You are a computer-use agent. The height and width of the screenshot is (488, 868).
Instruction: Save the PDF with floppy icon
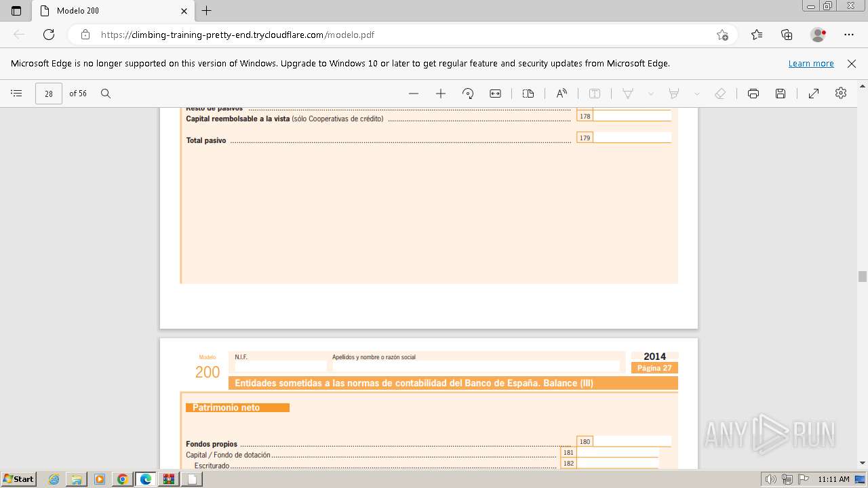781,94
